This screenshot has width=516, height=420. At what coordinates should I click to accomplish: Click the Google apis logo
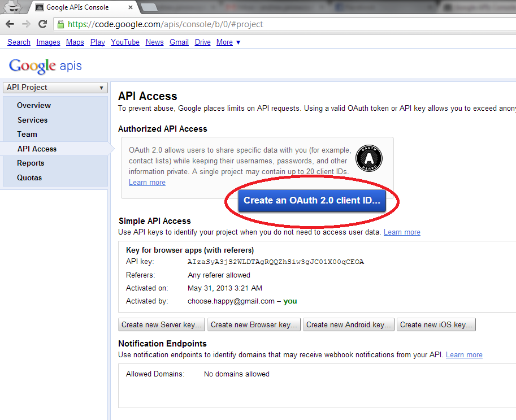click(45, 66)
